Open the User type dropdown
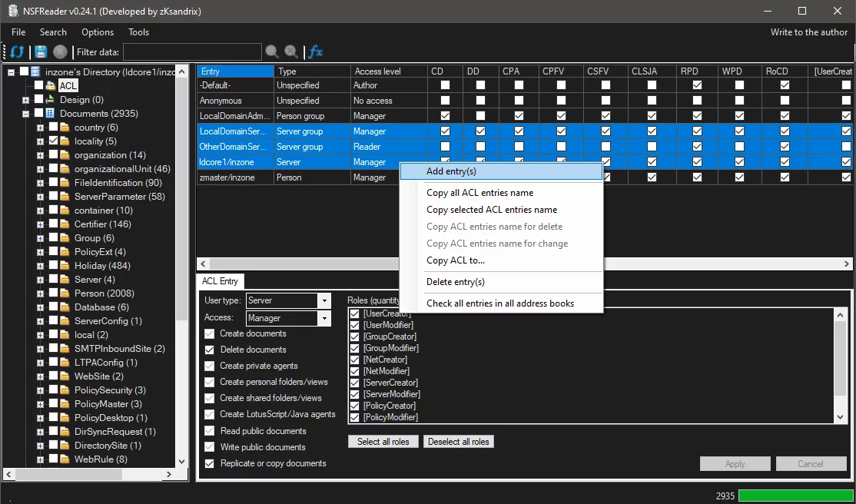The image size is (856, 504). pos(324,301)
